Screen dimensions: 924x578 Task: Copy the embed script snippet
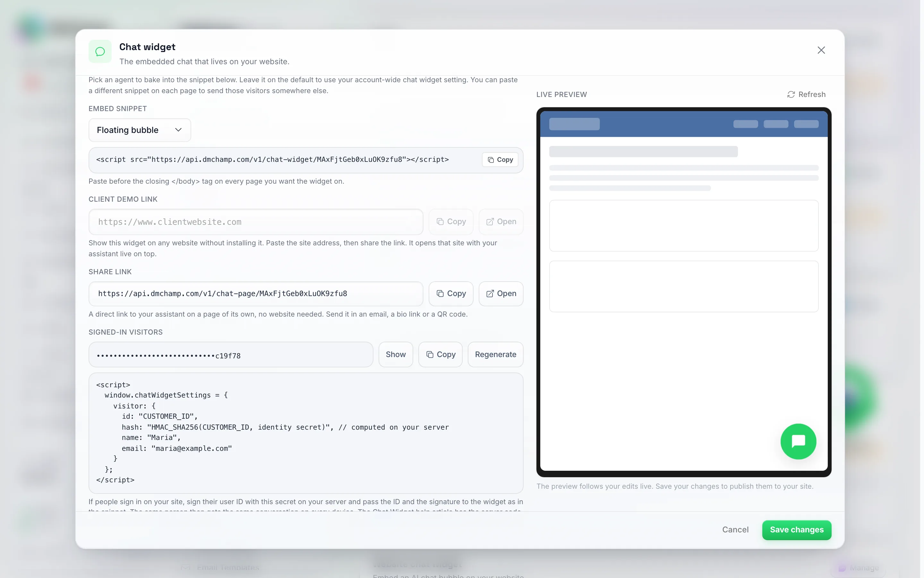point(500,160)
